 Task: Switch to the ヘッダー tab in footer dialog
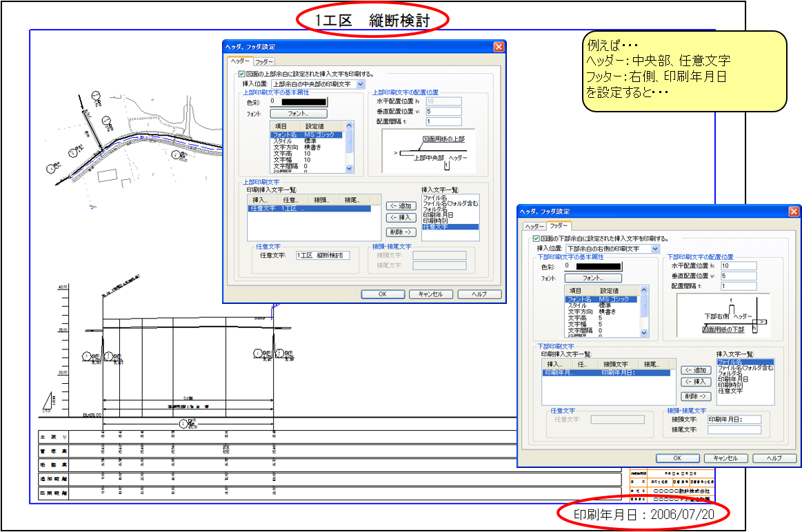coord(533,226)
